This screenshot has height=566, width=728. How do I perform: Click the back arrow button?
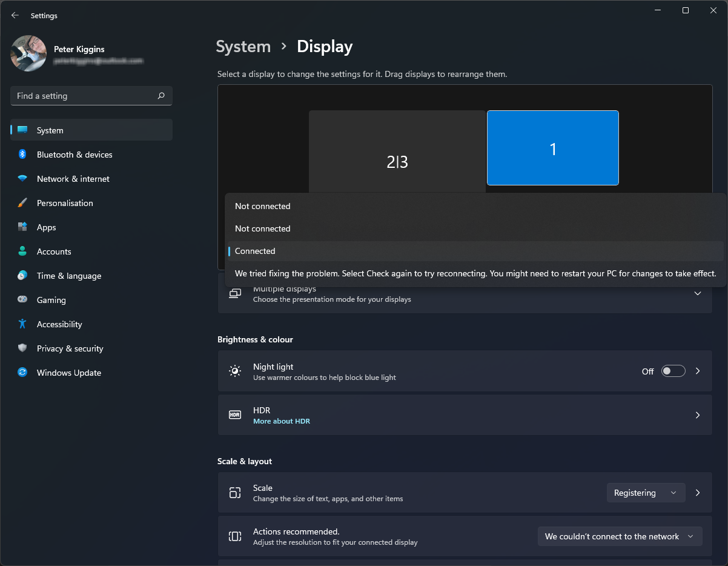(15, 15)
